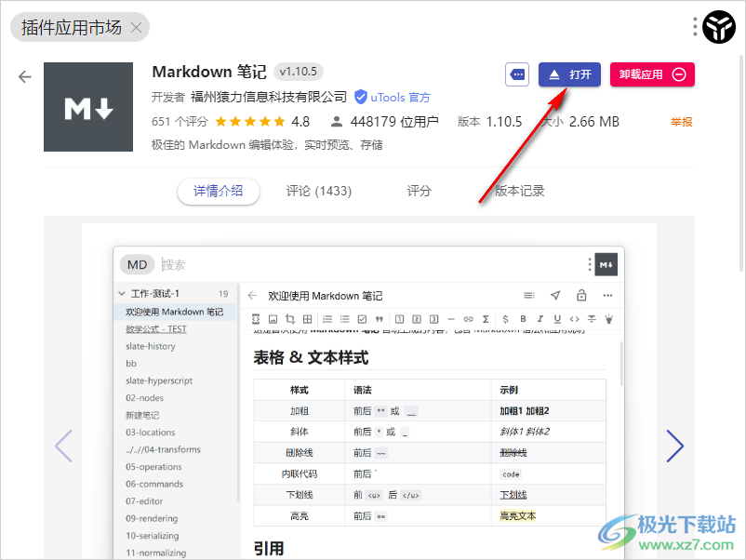This screenshot has height=560, width=746.
Task: Click the bold B icon in preview toolbar
Action: pos(523,319)
